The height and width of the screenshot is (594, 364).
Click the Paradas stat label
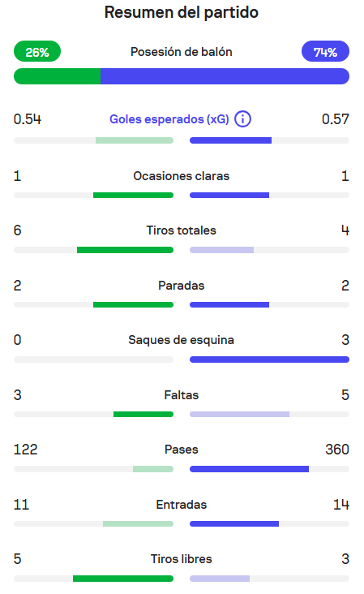[x=182, y=286]
